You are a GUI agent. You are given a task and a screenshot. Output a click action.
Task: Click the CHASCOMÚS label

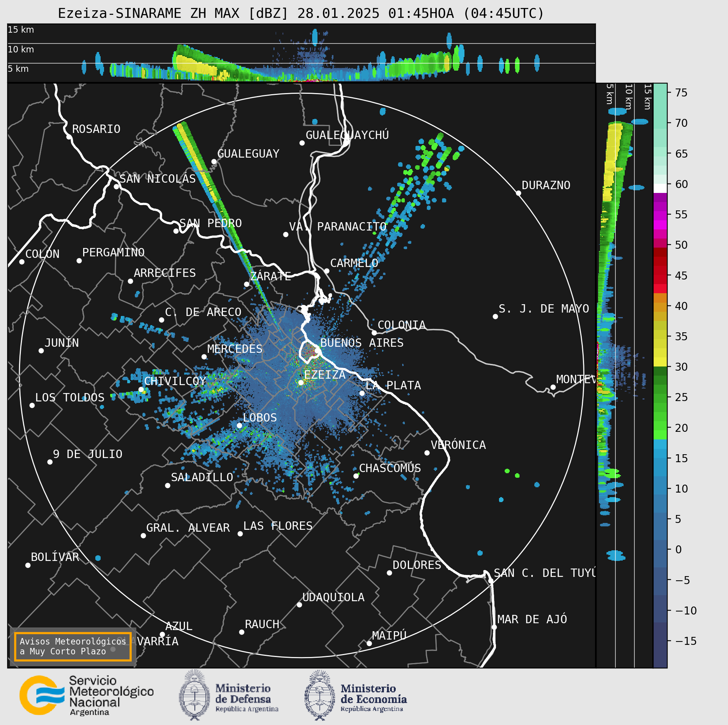[390, 468]
